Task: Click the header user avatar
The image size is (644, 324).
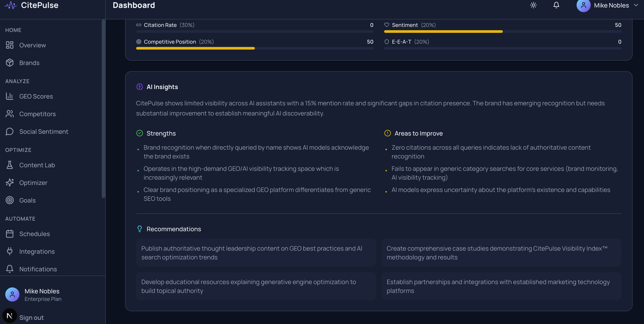Action: point(583,6)
